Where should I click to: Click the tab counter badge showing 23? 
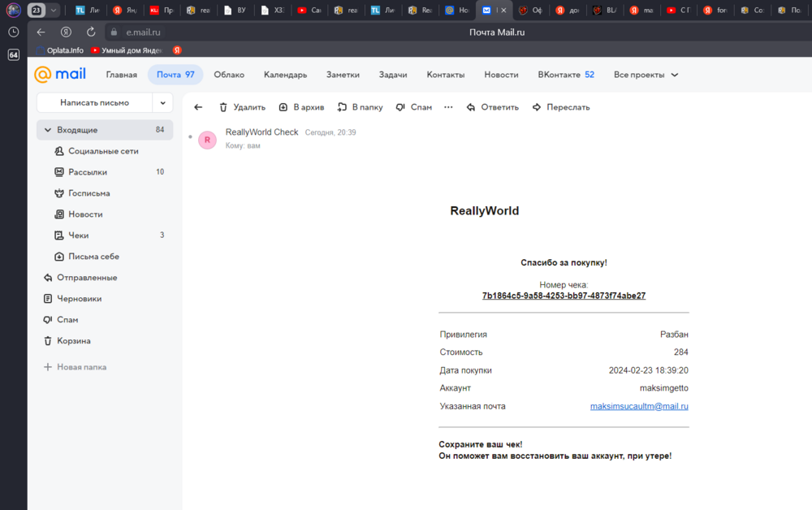[36, 10]
